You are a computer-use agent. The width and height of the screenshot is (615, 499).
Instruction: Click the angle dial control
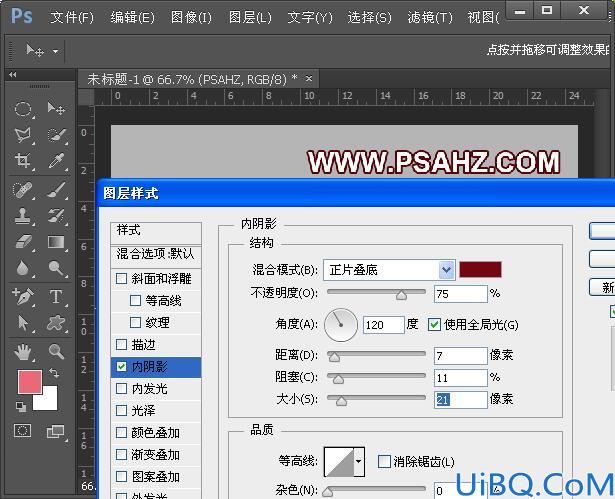coord(341,325)
